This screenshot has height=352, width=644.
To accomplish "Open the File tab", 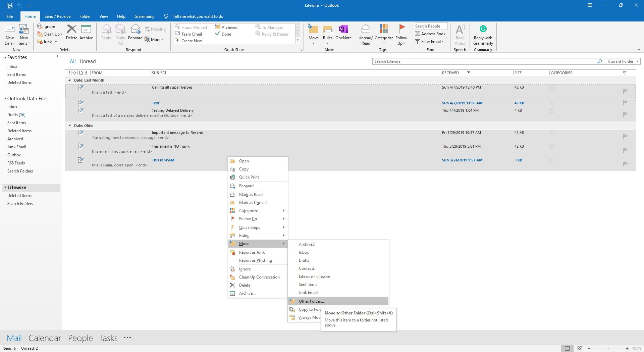I will click(10, 16).
